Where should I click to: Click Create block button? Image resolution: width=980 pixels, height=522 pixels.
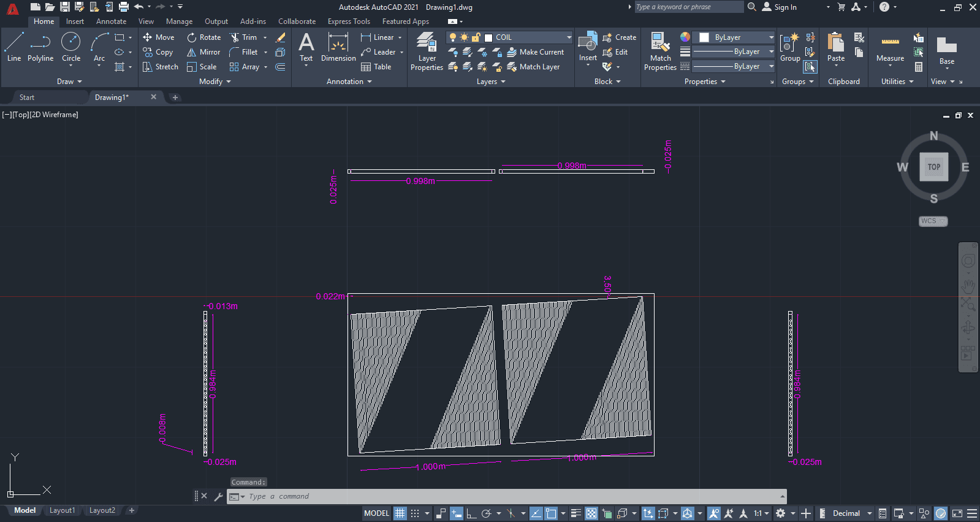(x=620, y=37)
